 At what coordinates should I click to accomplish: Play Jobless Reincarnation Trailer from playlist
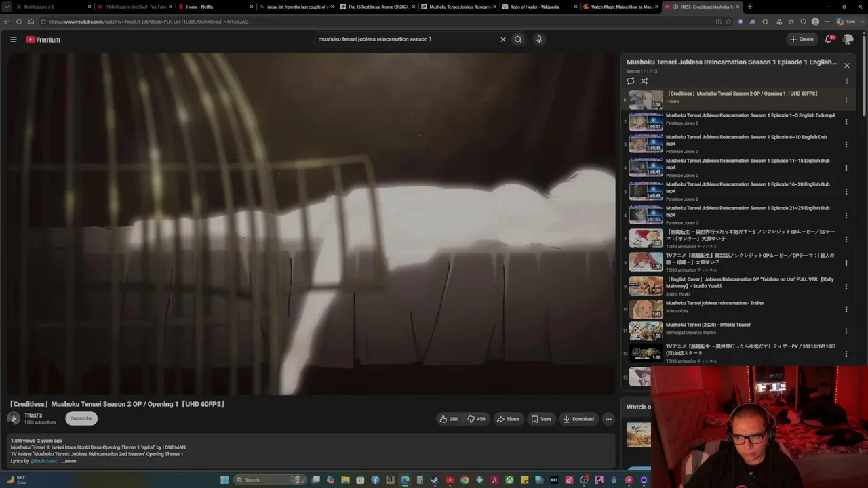[646, 309]
